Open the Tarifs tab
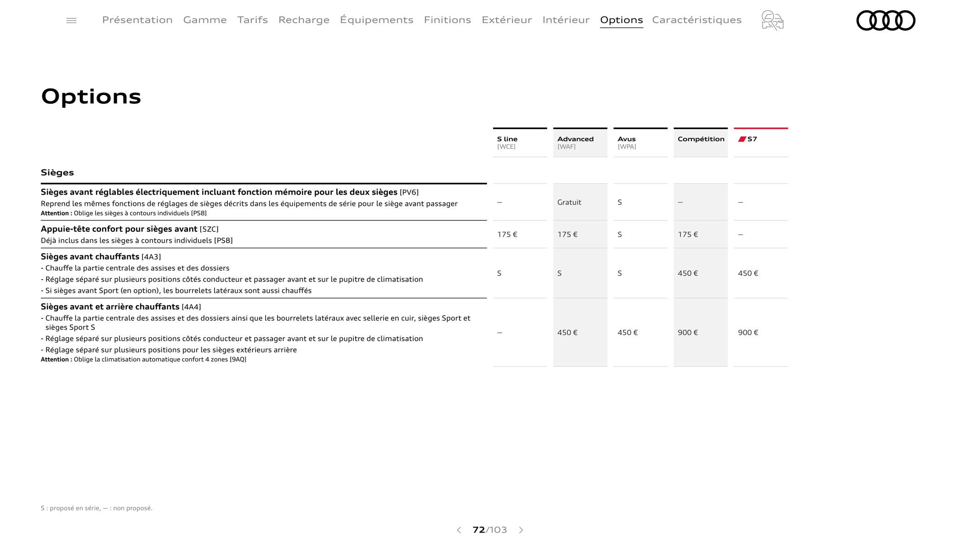Viewport: 980px width, 551px height. tap(253, 20)
